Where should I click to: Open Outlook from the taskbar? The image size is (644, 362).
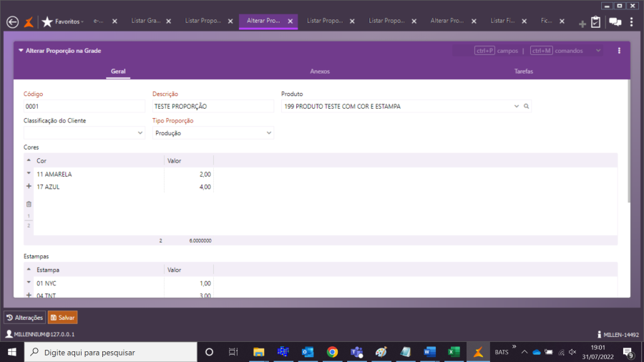[x=308, y=352]
